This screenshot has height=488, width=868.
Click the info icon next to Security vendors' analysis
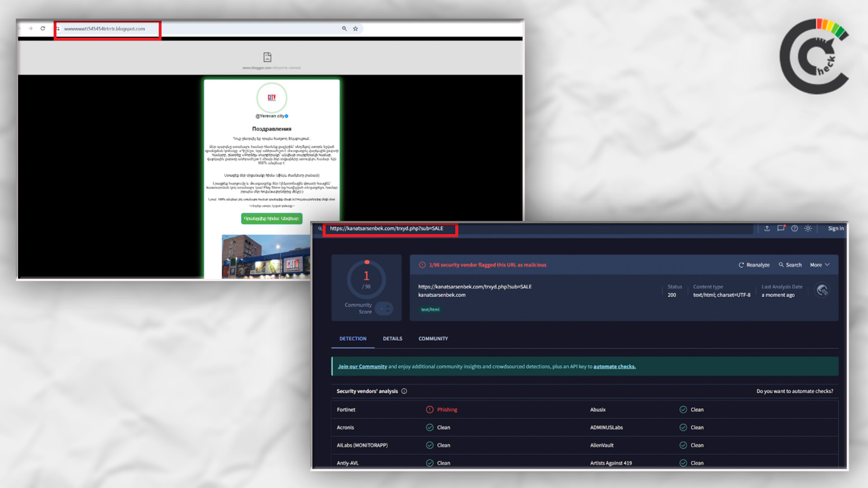(404, 391)
